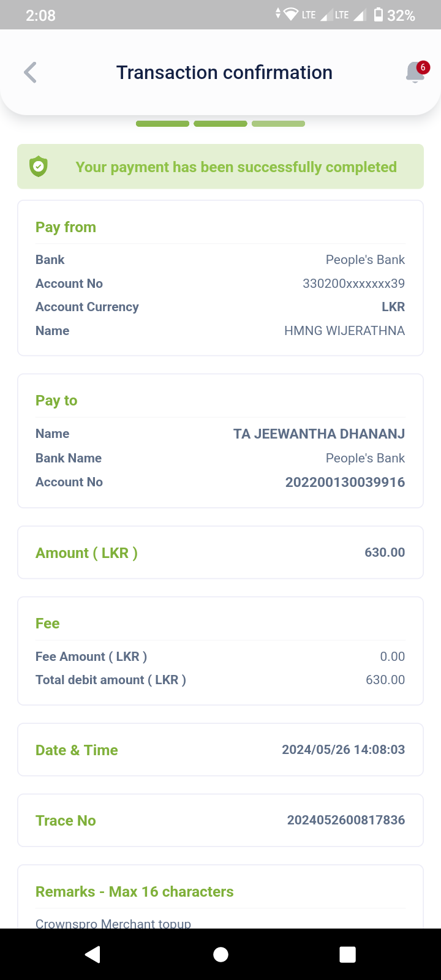Tap the Pay to account number 202200130039916

coord(345,482)
